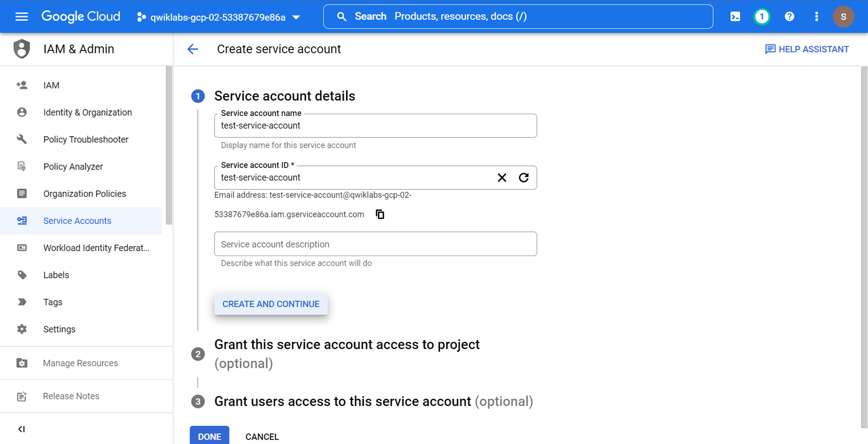The height and width of the screenshot is (444, 868).
Task: Collapse the sidebar navigation panel
Action: pyautogui.click(x=22, y=429)
